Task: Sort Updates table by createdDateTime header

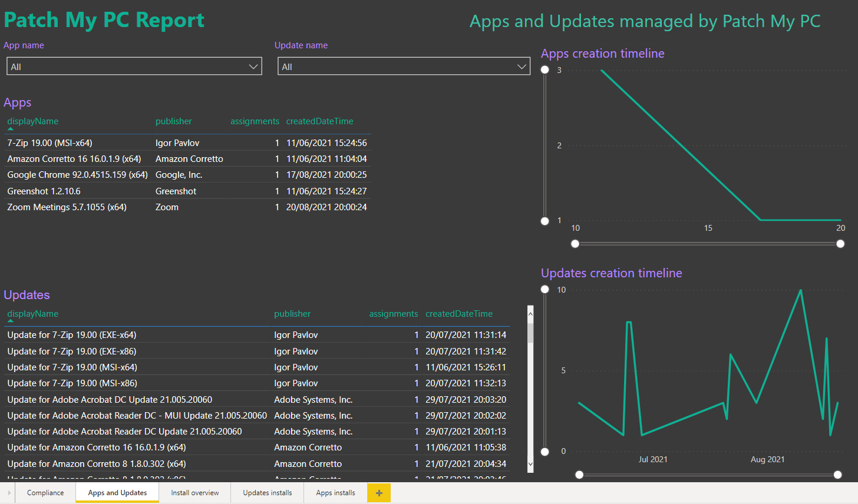Action: pos(459,314)
